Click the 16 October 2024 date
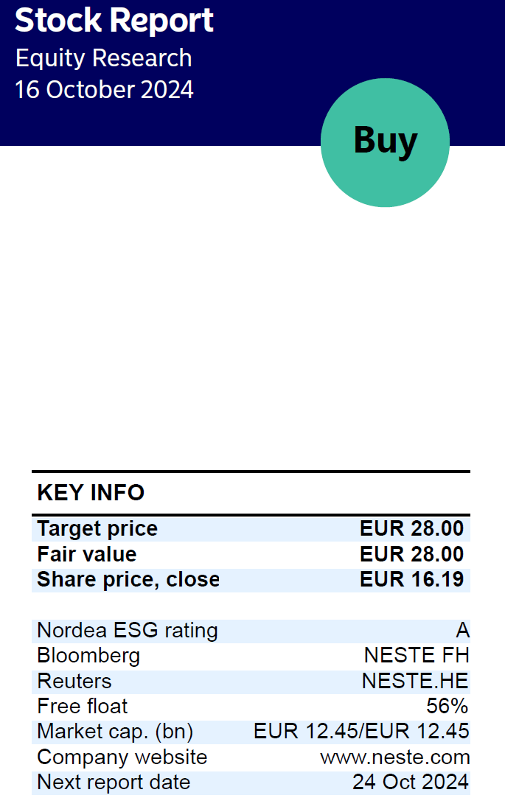The width and height of the screenshot is (505, 812). click(x=104, y=90)
